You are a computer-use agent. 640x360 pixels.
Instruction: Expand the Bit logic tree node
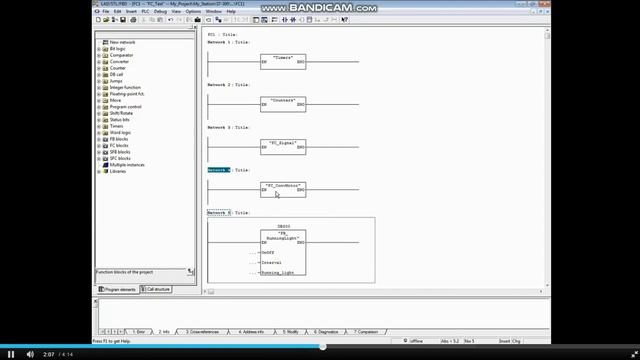pyautogui.click(x=99, y=49)
